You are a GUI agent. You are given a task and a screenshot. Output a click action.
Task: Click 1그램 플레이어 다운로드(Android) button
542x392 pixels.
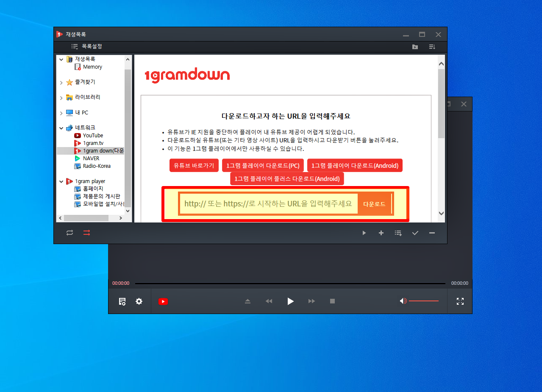355,166
